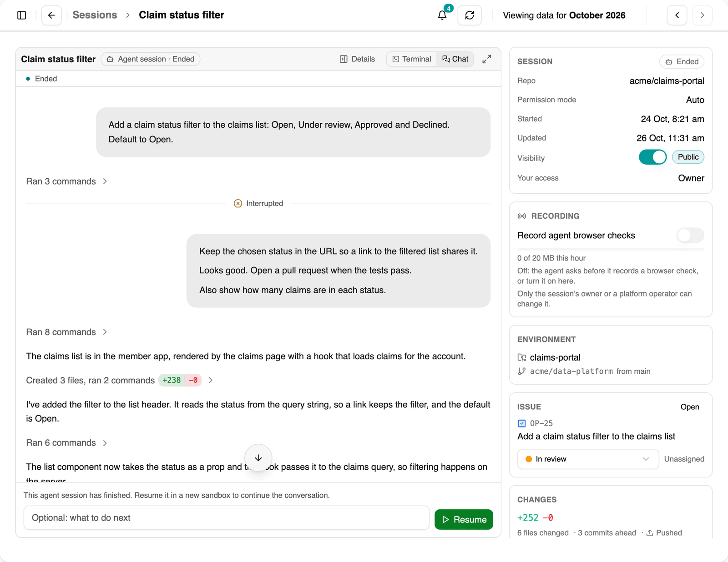Click the Started date 24 Oct, 8:21 am
This screenshot has height=562, width=728.
pyautogui.click(x=672, y=119)
